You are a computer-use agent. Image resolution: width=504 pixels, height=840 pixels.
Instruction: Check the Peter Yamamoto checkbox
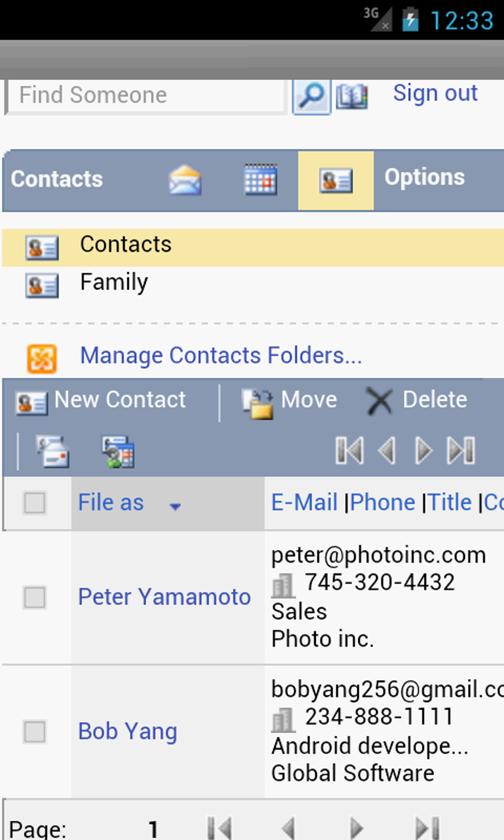[35, 597]
